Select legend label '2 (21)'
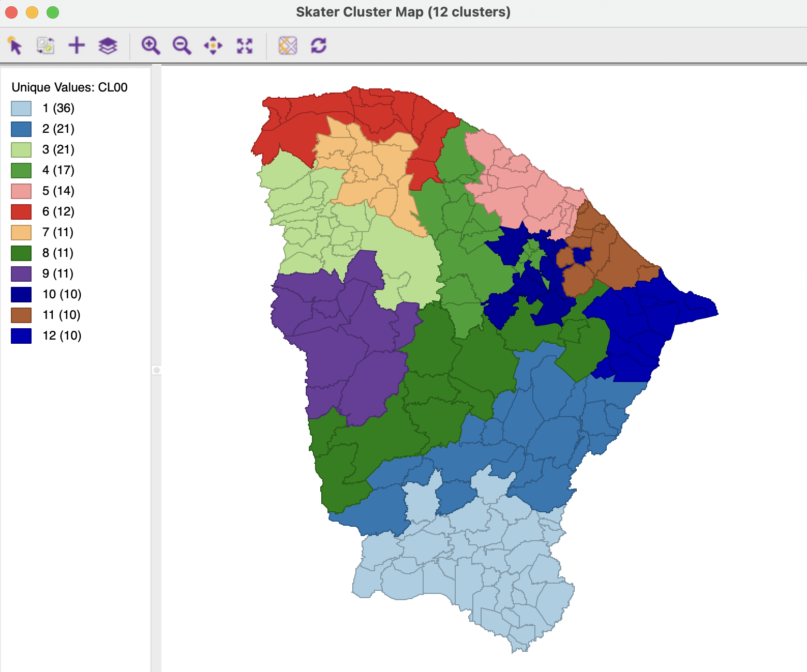 pyautogui.click(x=58, y=129)
